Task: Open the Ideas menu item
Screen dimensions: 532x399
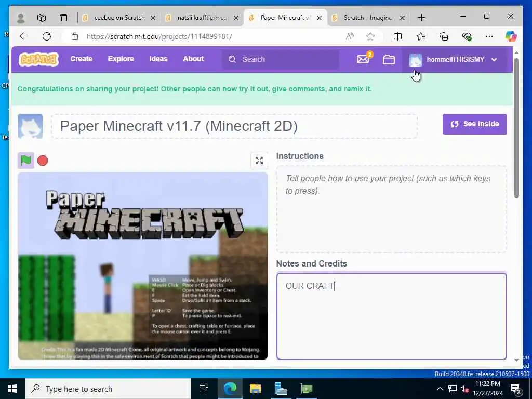Action: click(158, 59)
